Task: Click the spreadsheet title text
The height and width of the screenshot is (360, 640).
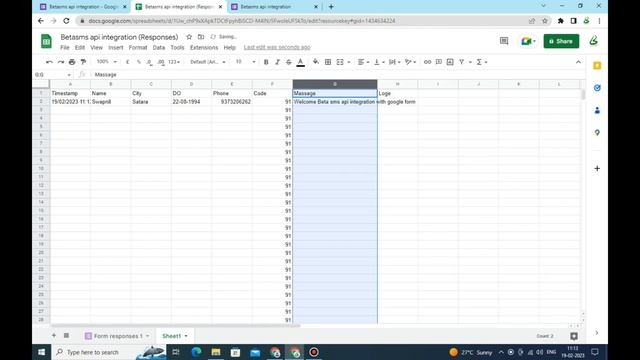Action: point(119,37)
